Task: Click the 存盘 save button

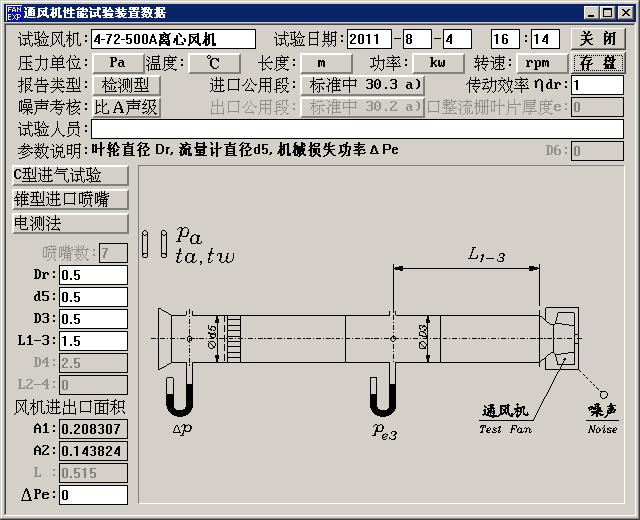Action: pyautogui.click(x=598, y=62)
